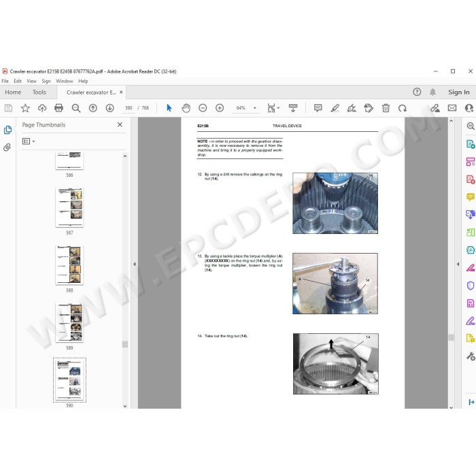Open the View menu

point(31,81)
